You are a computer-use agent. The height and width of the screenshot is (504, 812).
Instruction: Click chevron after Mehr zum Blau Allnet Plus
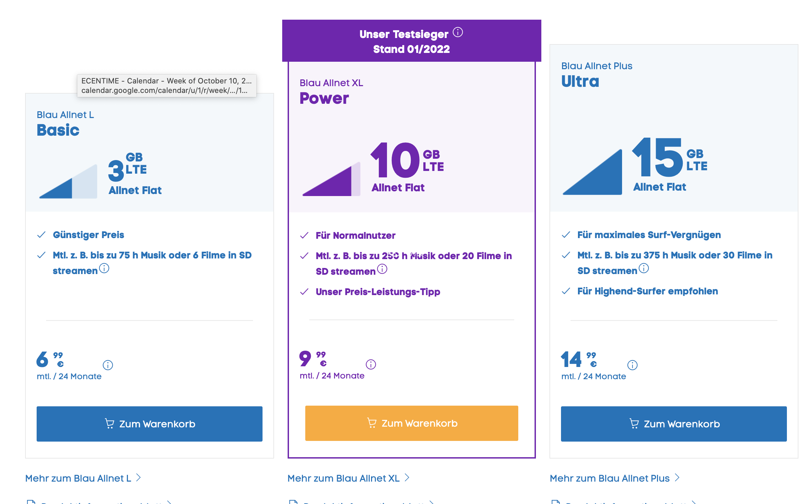coord(677,478)
